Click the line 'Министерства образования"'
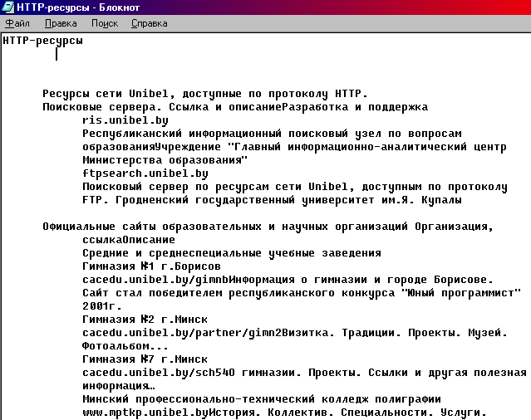This screenshot has height=420, width=531. coord(165,160)
